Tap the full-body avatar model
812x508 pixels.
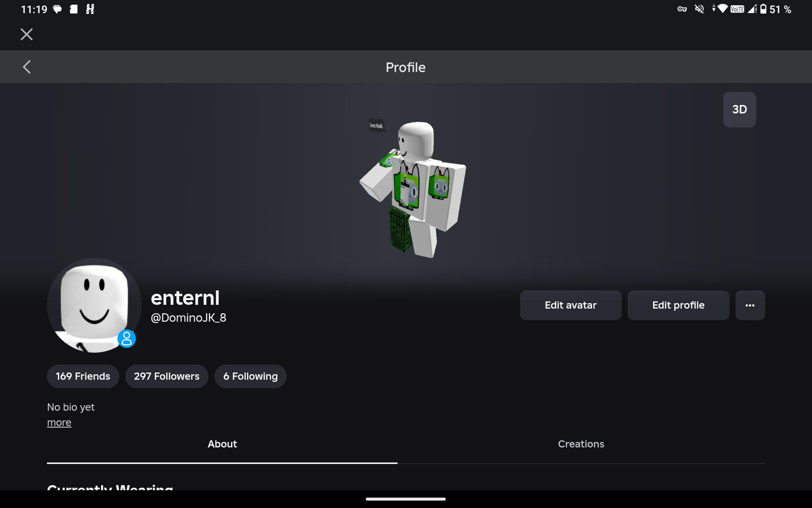tap(413, 189)
